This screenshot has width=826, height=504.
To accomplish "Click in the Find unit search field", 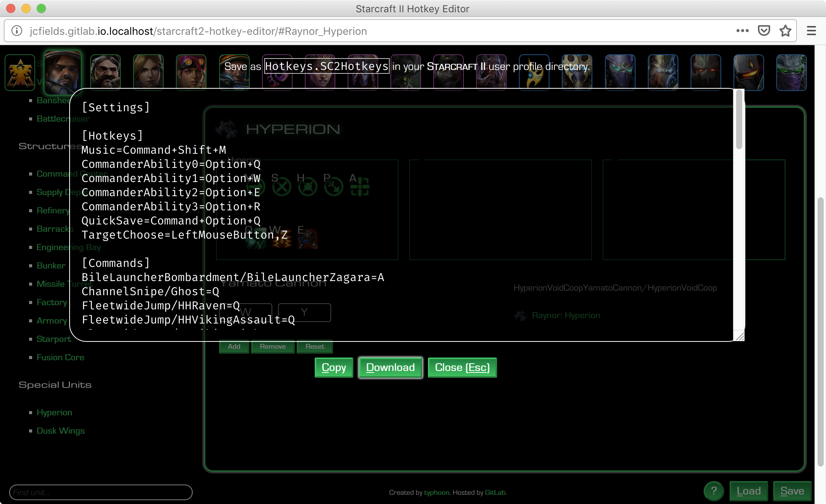I will (101, 492).
